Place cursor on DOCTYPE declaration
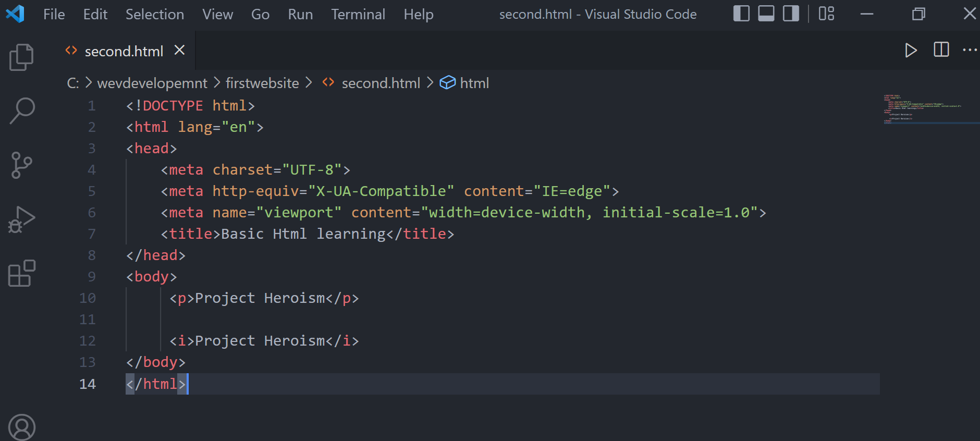 pyautogui.click(x=190, y=106)
